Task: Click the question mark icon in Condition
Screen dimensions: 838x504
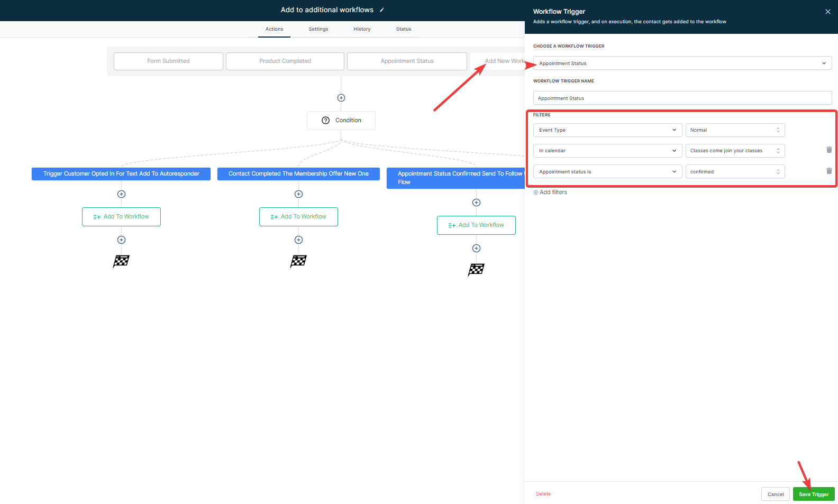Action: click(326, 121)
